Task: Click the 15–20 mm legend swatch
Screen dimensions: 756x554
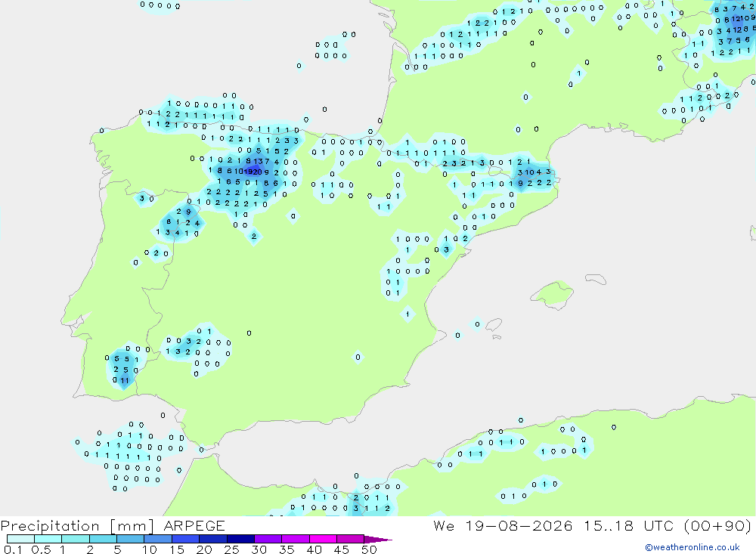Action: pos(185,539)
